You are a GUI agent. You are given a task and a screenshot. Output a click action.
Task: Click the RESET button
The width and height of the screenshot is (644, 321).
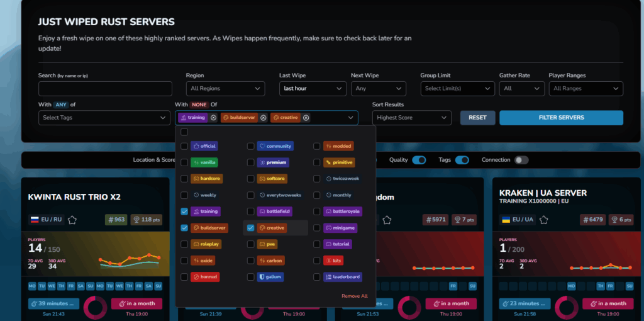[478, 118]
